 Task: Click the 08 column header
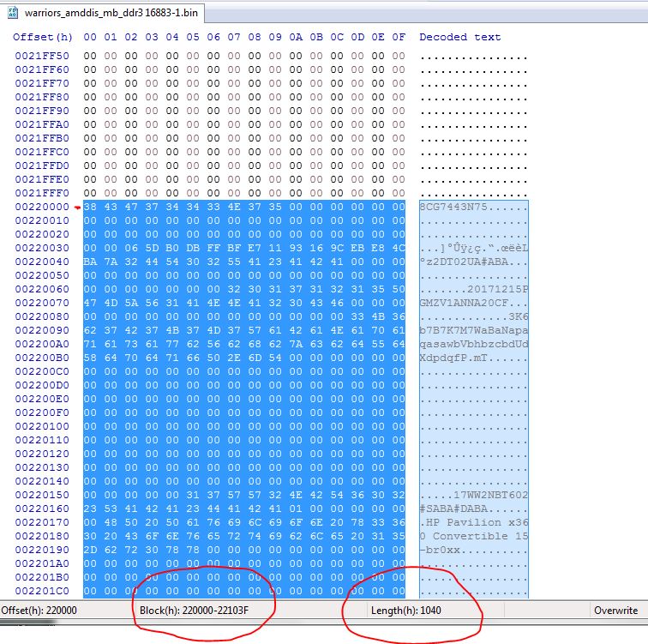tap(255, 37)
